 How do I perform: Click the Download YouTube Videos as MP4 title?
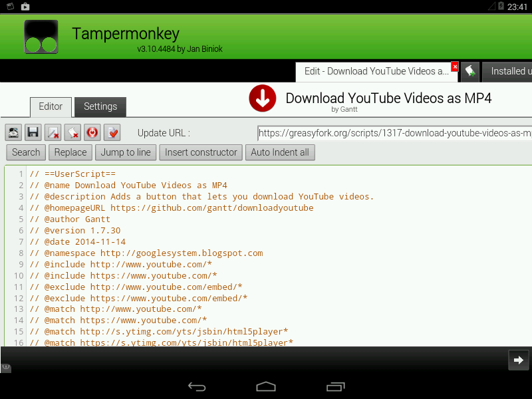(388, 98)
